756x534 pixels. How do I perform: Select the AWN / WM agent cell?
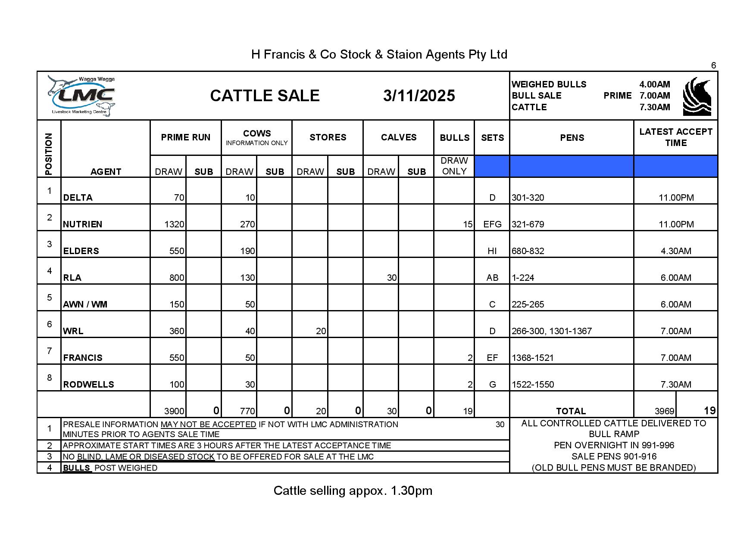85,304
